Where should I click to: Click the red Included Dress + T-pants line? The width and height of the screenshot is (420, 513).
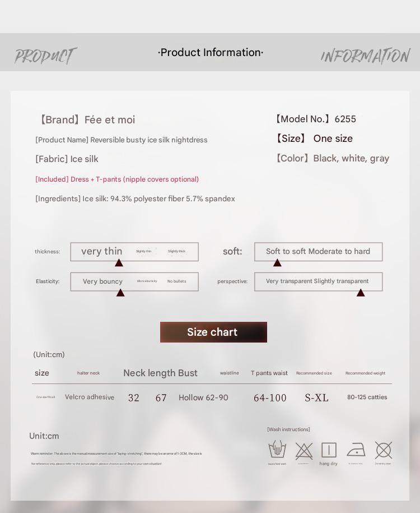tap(117, 179)
